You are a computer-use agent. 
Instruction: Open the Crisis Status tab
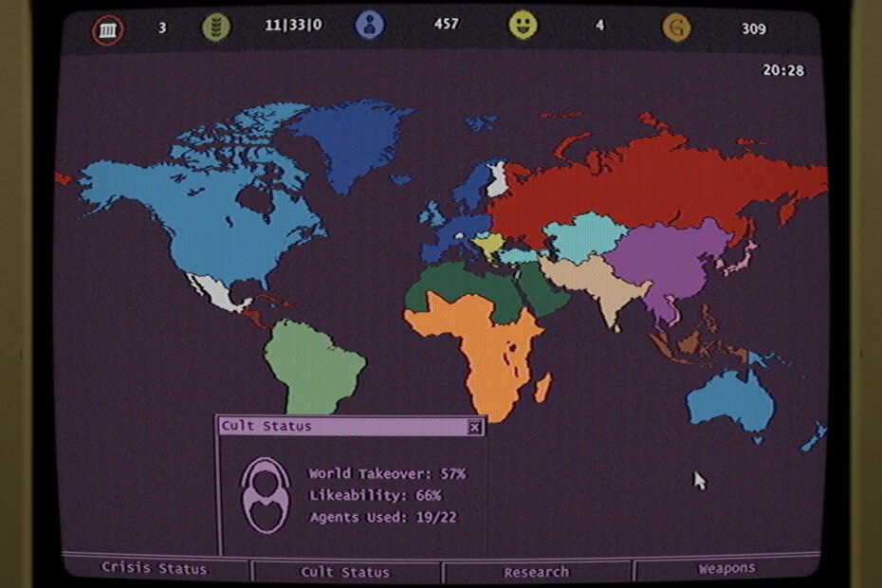pyautogui.click(x=155, y=569)
